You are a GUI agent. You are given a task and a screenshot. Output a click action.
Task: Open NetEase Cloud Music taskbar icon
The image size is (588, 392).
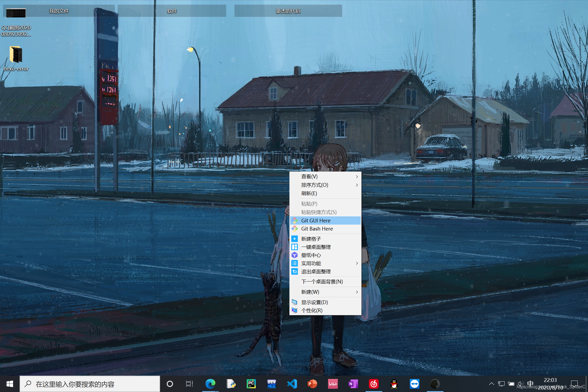pyautogui.click(x=374, y=384)
